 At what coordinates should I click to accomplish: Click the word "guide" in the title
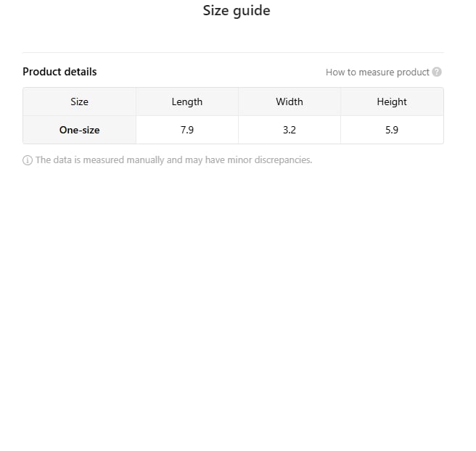[253, 11]
